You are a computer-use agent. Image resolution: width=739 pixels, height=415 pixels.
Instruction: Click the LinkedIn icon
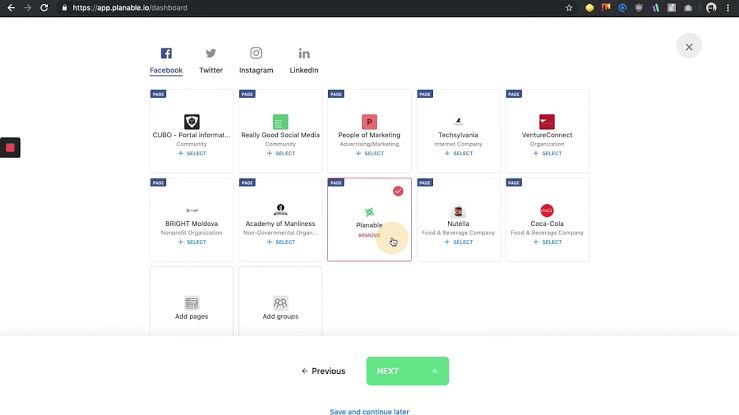304,54
